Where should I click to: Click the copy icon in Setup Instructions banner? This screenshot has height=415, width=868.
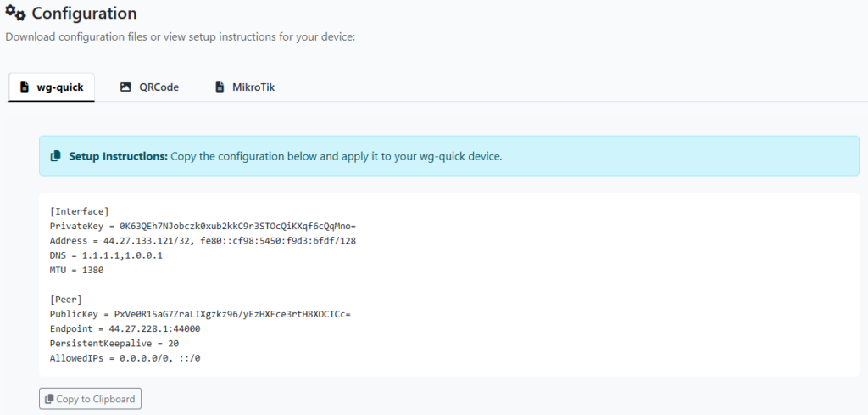[56, 156]
